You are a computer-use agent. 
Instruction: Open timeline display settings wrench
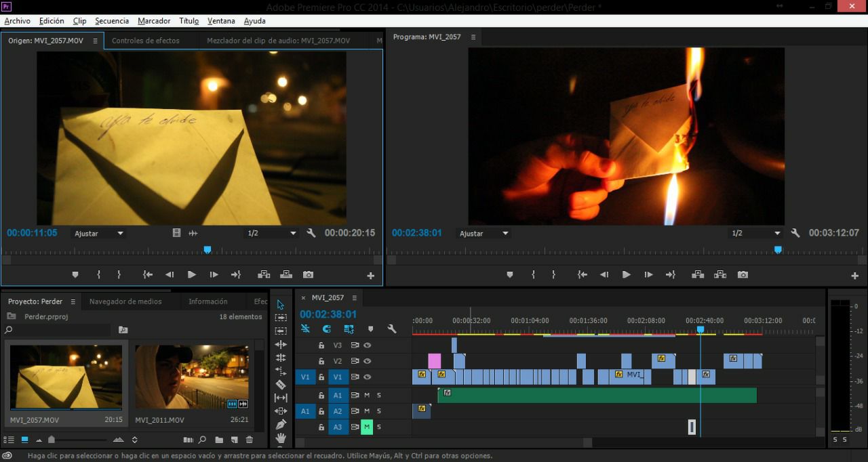pos(392,329)
